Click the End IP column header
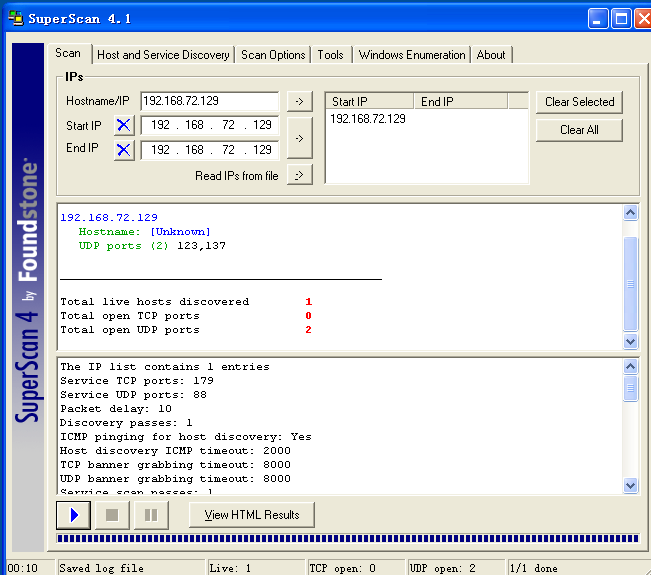The width and height of the screenshot is (651, 575). [460, 101]
